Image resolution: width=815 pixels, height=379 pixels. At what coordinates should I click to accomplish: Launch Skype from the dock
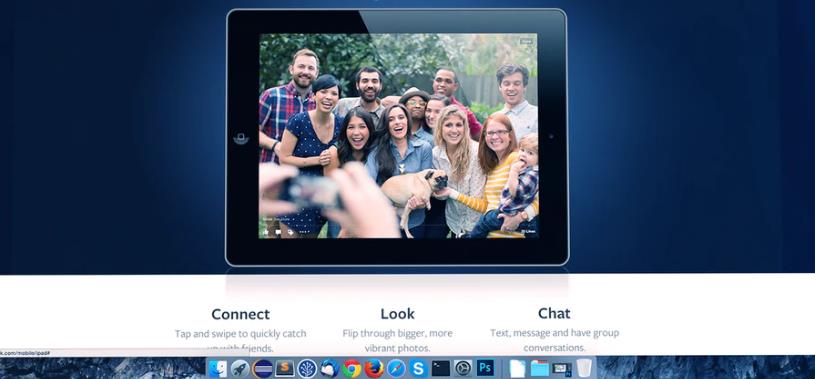(x=418, y=369)
